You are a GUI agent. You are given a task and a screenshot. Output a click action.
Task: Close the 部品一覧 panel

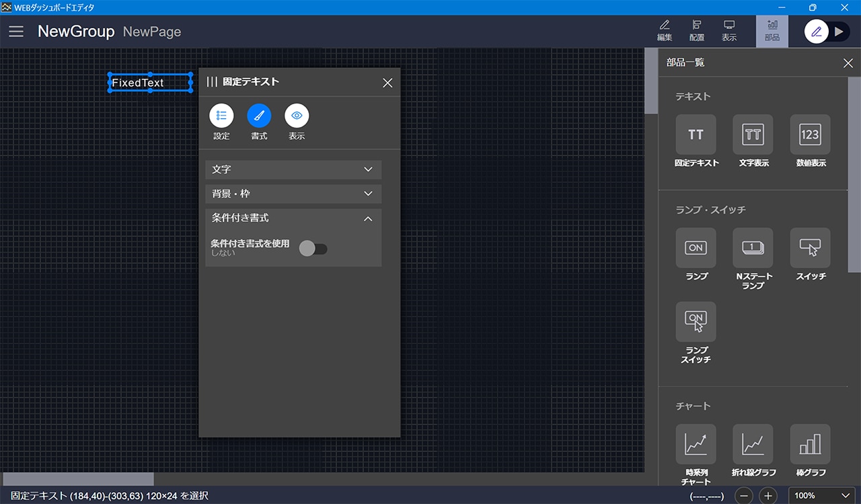(848, 63)
